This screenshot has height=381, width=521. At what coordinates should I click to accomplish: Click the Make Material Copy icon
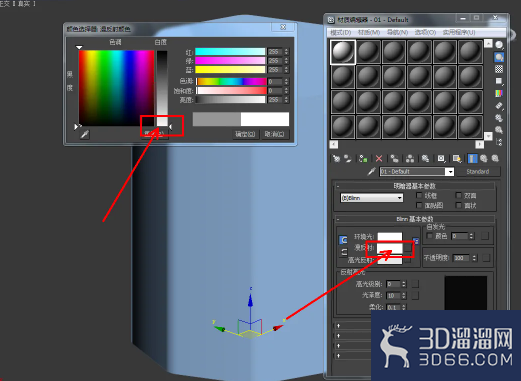pyautogui.click(x=395, y=159)
